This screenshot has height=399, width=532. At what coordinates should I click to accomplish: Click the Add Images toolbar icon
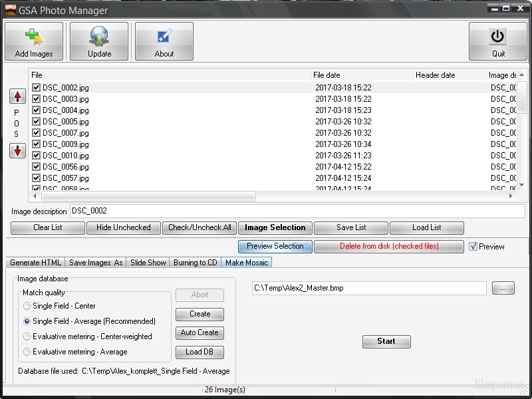34,37
